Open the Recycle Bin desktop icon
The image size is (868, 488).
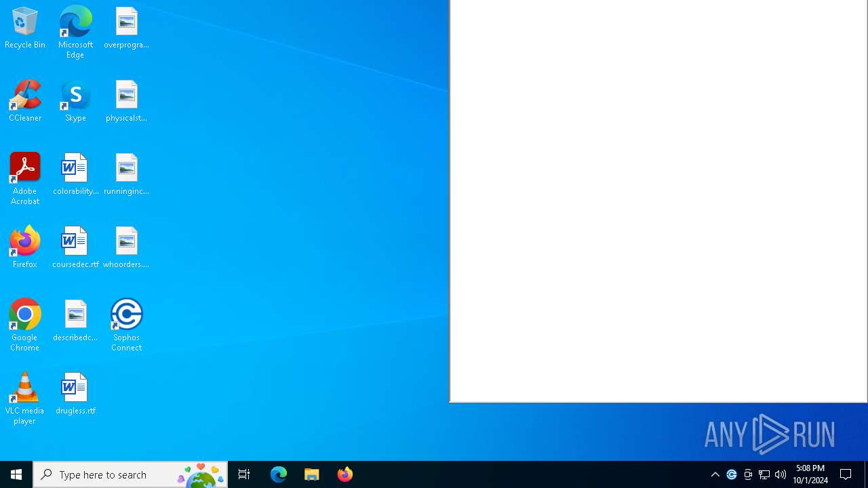coord(25,28)
